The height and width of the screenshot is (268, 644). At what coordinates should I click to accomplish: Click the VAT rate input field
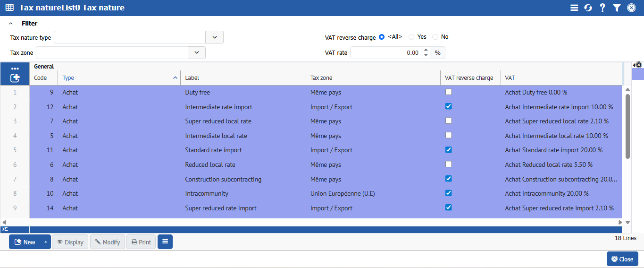385,53
